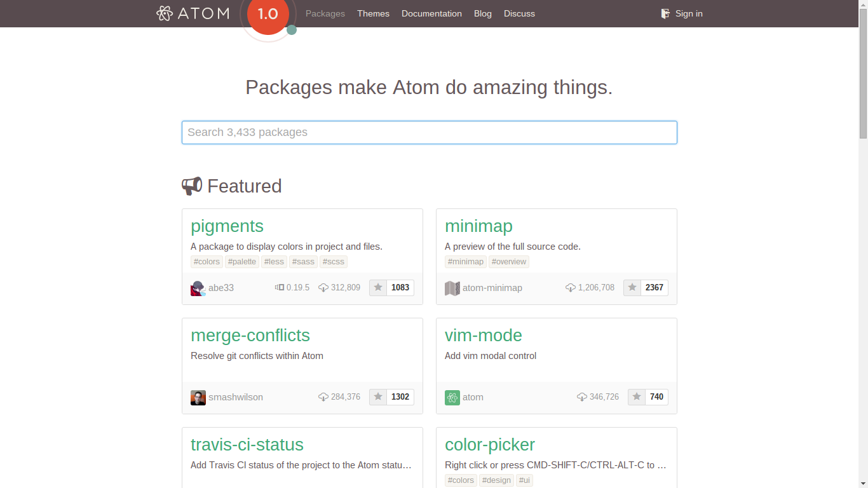Focus the Search 3,433 packages field
The height and width of the screenshot is (488, 868).
click(x=430, y=132)
